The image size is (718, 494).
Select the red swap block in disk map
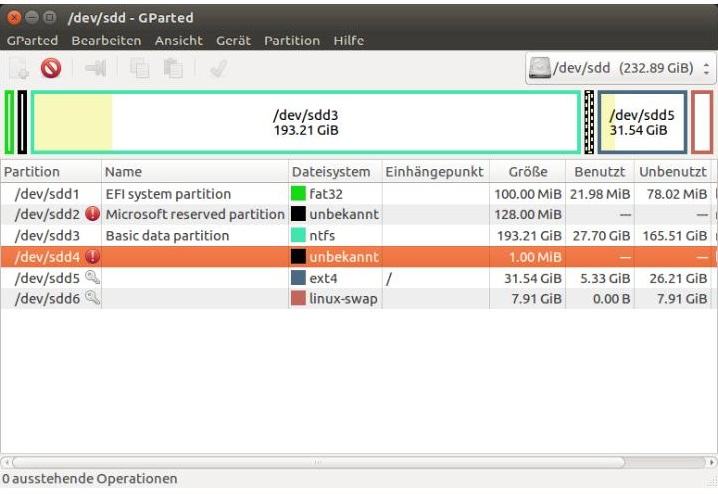[x=702, y=122]
